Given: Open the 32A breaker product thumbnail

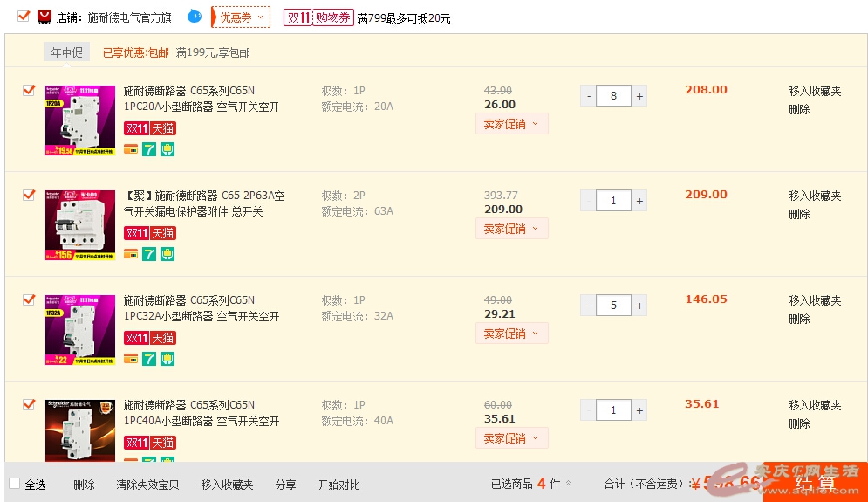Looking at the screenshot, I should pos(80,330).
